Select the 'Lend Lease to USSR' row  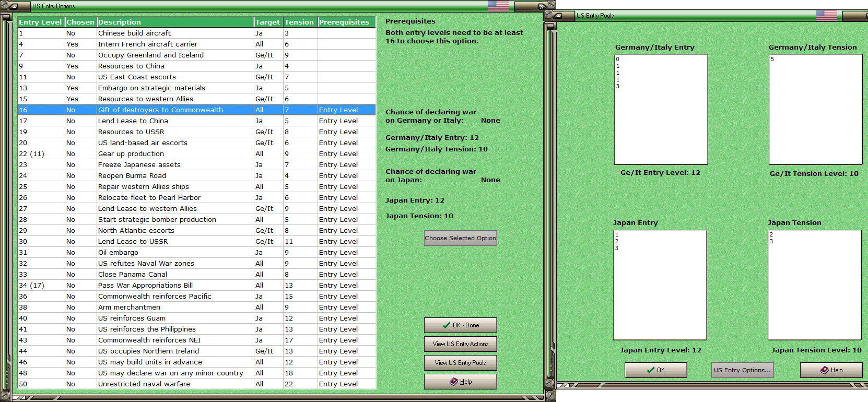tap(196, 241)
